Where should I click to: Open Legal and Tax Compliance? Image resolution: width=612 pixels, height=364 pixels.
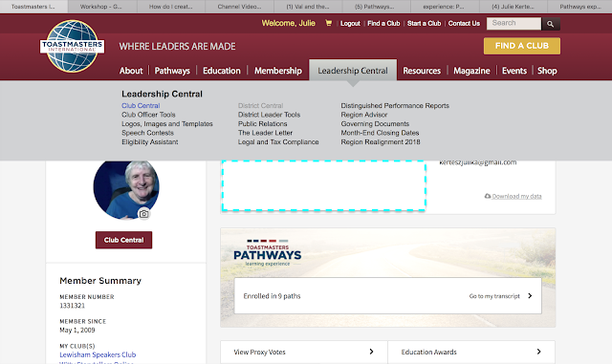(278, 142)
